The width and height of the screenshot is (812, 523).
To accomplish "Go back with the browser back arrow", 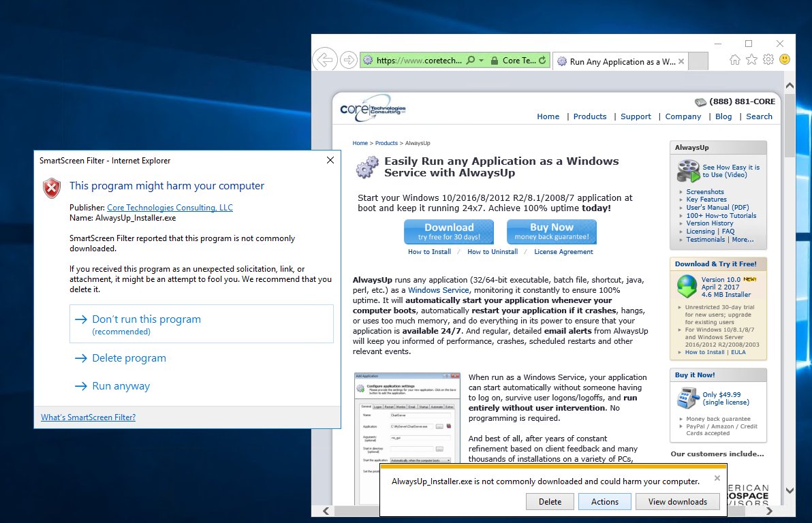I will pyautogui.click(x=325, y=60).
